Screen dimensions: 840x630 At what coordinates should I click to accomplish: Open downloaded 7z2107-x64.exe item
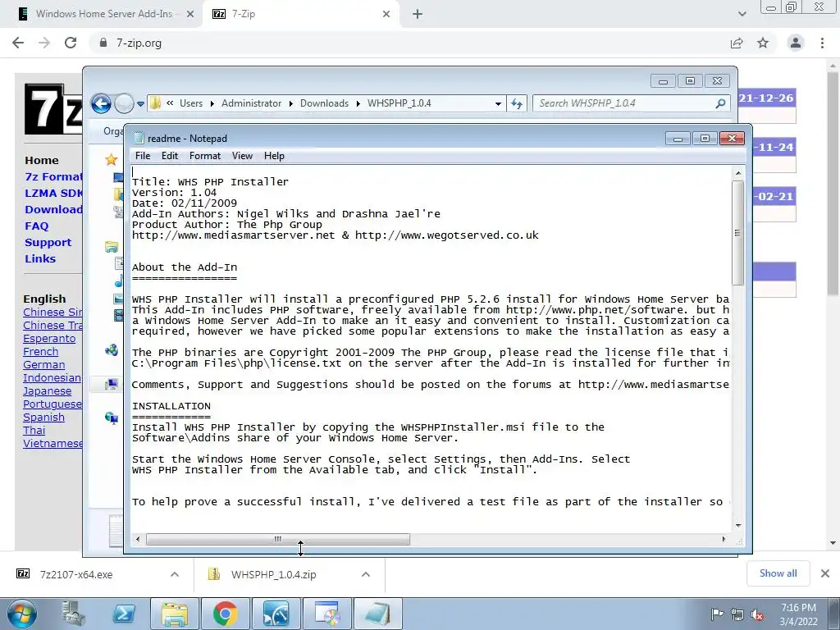[75, 574]
